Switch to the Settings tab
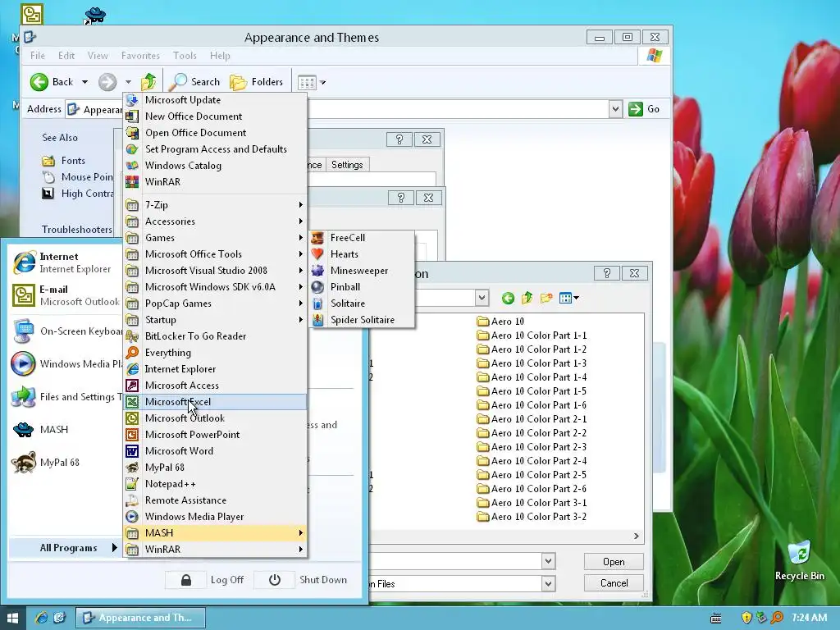 347,165
